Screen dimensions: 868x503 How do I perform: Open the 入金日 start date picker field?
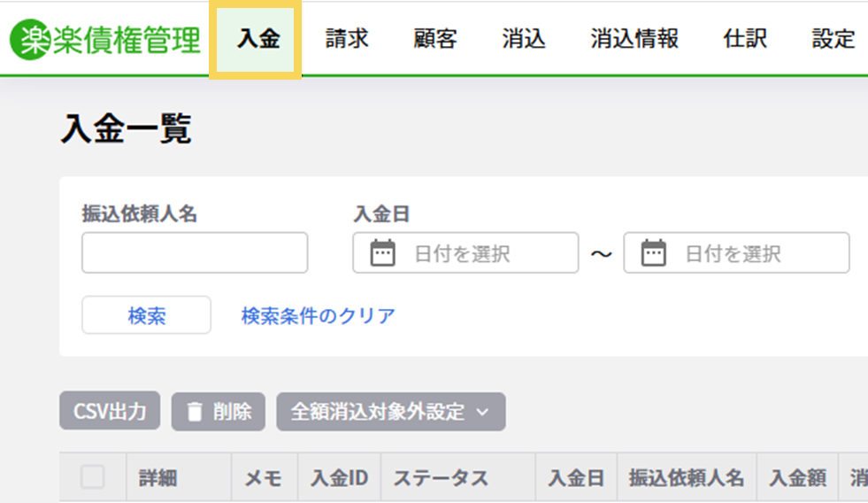pyautogui.click(x=465, y=252)
